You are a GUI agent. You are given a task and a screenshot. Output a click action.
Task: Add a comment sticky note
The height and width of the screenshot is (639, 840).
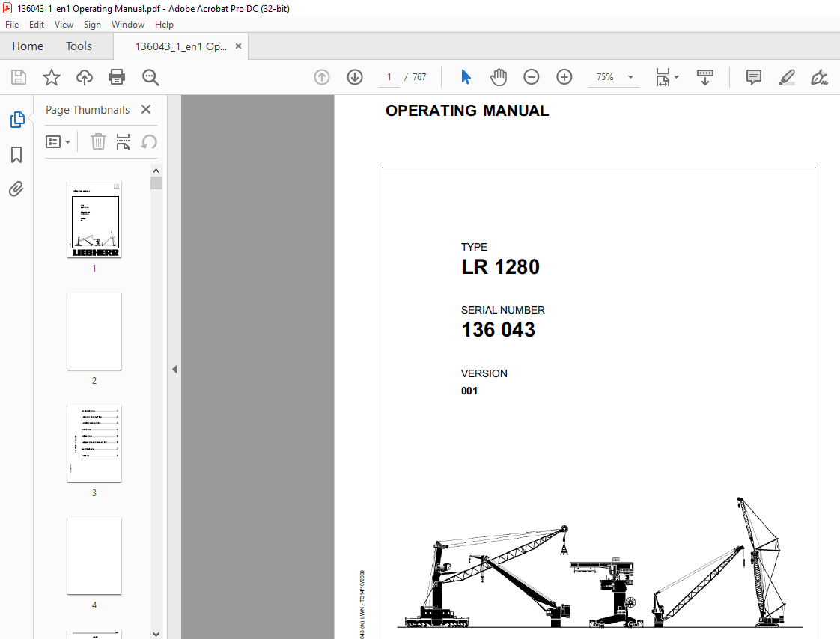point(754,77)
